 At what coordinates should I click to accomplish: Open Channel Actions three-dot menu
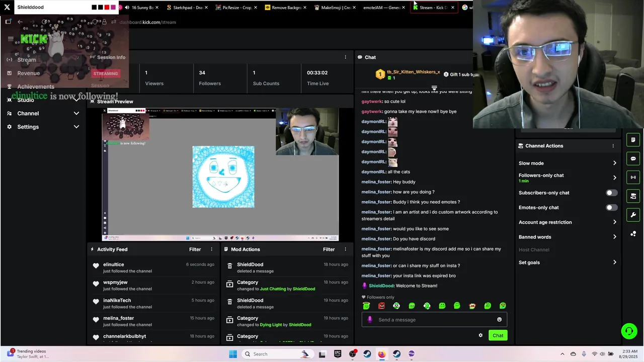pos(613,146)
